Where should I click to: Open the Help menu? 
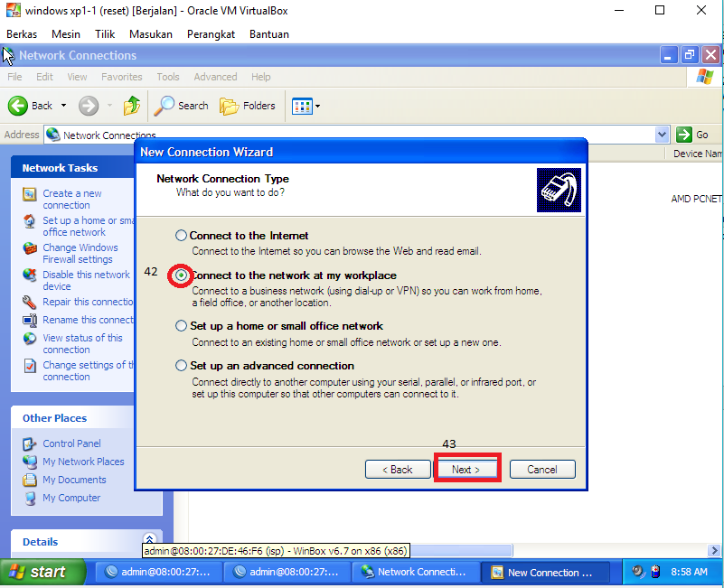pyautogui.click(x=261, y=77)
